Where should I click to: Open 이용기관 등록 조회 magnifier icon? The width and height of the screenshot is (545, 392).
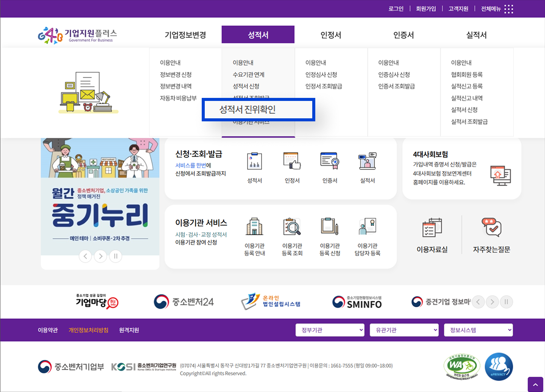[x=292, y=227]
